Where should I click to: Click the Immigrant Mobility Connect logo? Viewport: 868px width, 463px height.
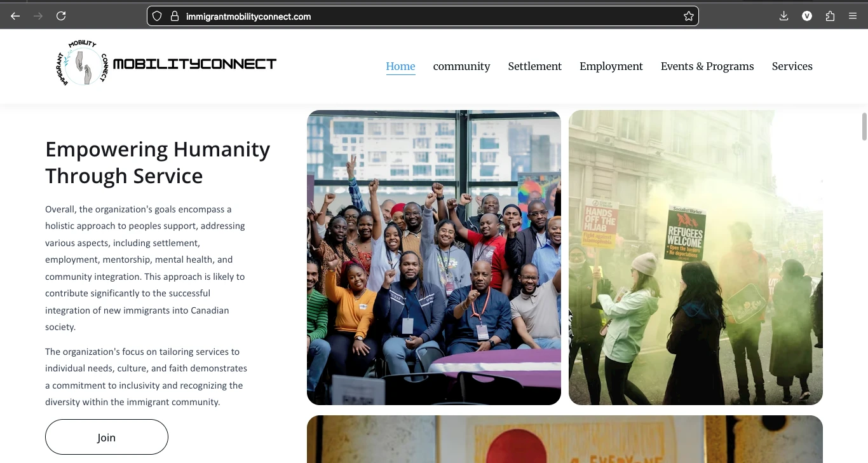(x=166, y=64)
